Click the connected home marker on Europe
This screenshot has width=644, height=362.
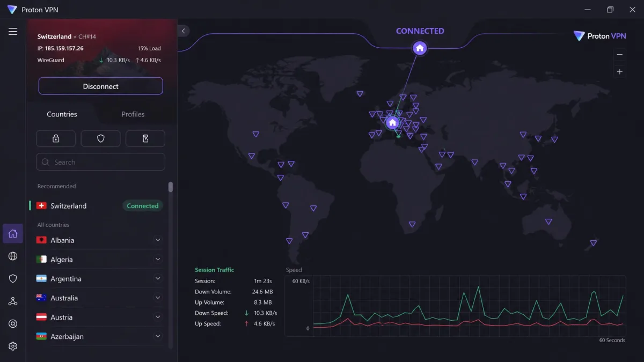click(392, 123)
